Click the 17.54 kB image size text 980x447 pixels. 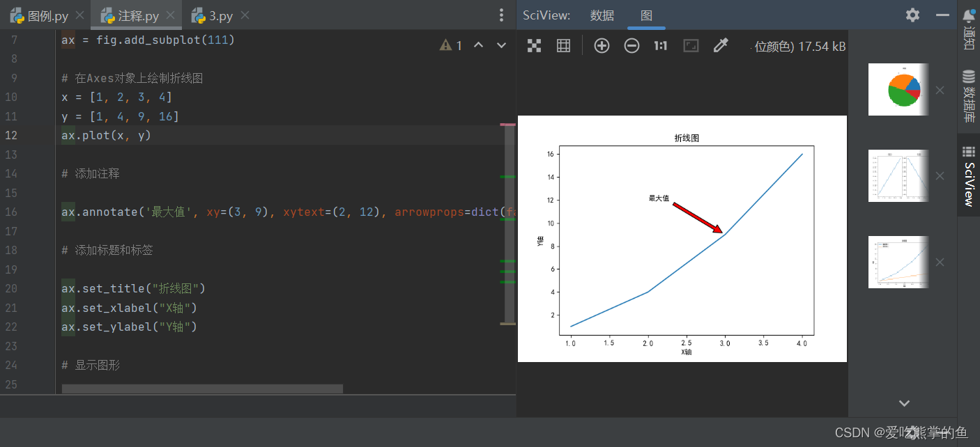tap(822, 46)
